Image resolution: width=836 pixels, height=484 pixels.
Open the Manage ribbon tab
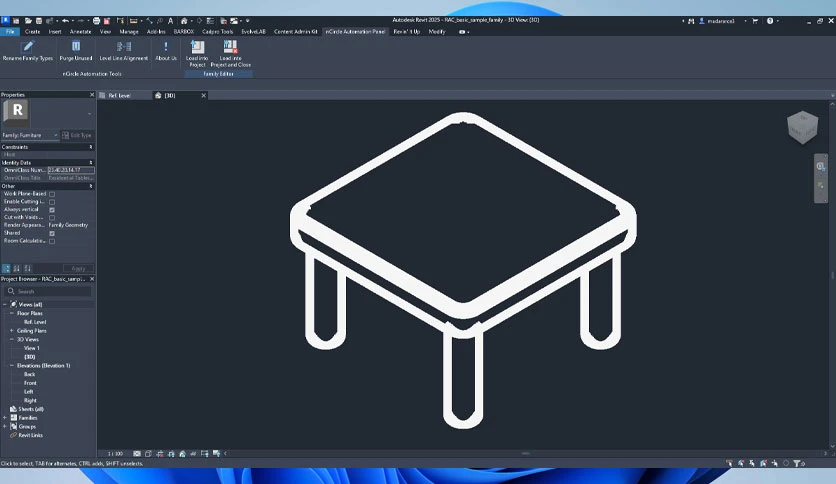129,32
